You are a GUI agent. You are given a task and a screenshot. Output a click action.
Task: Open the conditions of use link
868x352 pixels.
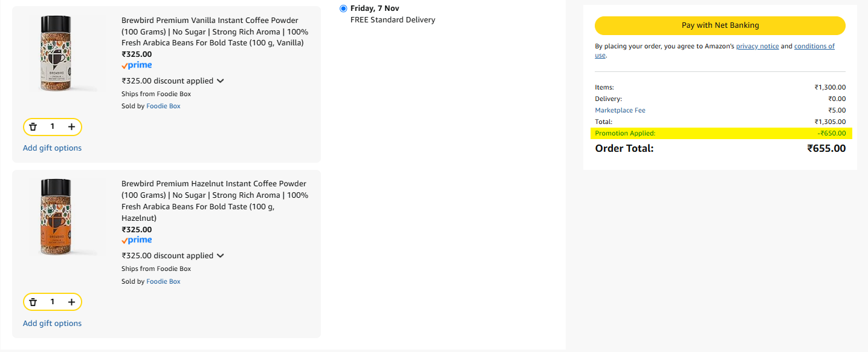814,47
